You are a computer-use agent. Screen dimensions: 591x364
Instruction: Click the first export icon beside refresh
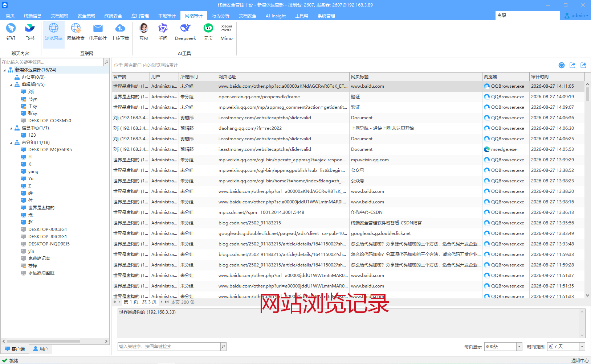(x=572, y=65)
